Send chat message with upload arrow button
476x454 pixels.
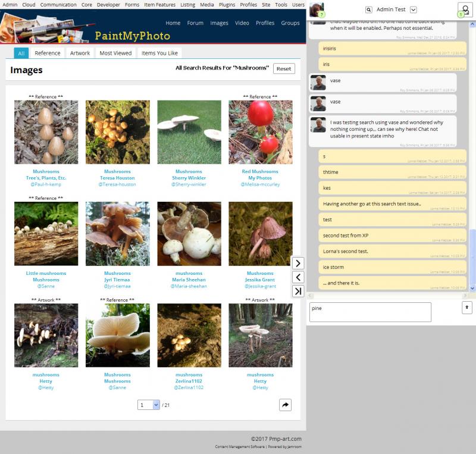click(466, 308)
